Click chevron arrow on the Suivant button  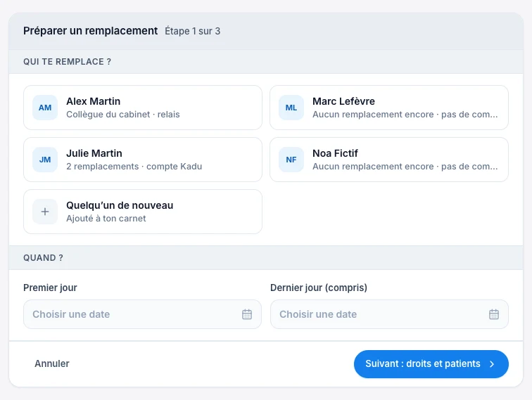(x=492, y=364)
